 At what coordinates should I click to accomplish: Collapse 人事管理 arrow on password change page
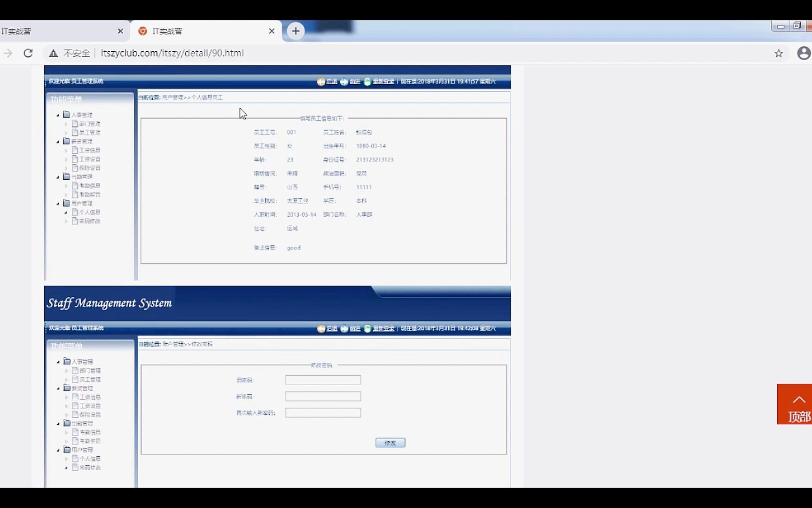tap(59, 362)
